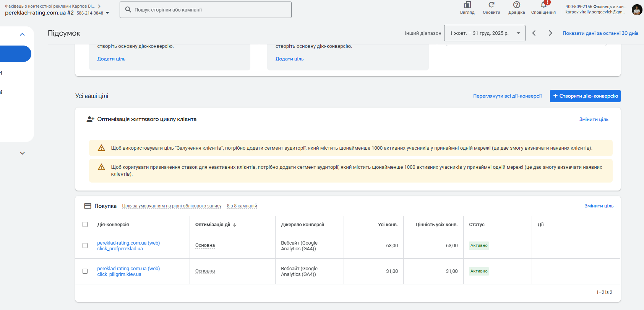The width and height of the screenshot is (644, 310).
Task: Go to next date range arrow
Action: coord(550,33)
